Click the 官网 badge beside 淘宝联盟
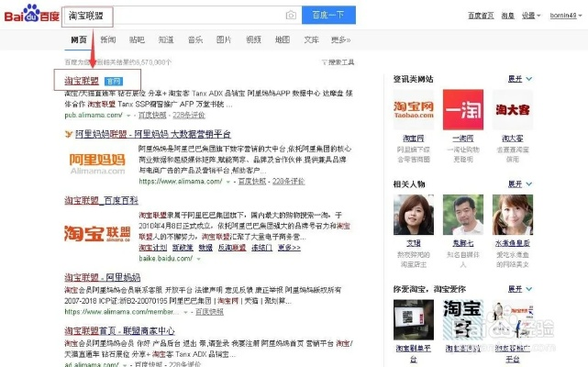This screenshot has width=588, height=367. [x=113, y=81]
